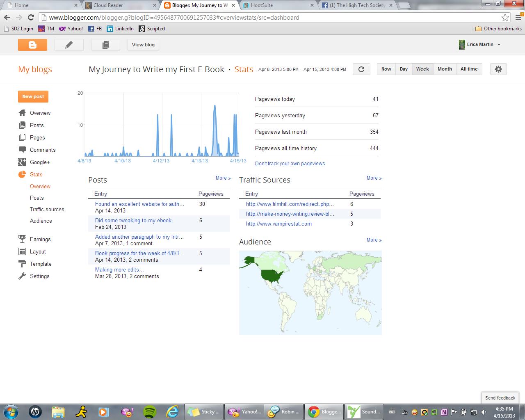Click the Earnings trophy icon
Viewport: 525px width, 420px height.
22,239
